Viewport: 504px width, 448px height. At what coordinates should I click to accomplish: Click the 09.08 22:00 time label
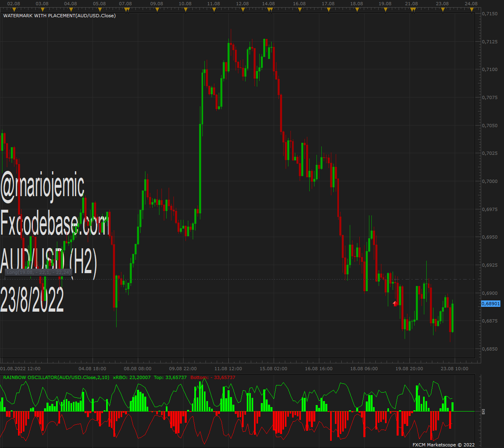(x=183, y=368)
